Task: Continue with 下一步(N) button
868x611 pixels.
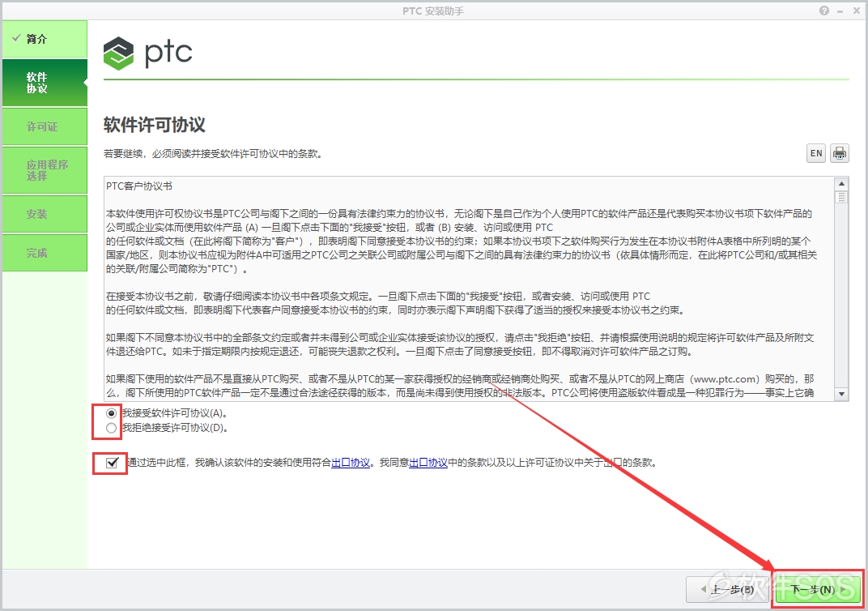Action: tap(818, 589)
